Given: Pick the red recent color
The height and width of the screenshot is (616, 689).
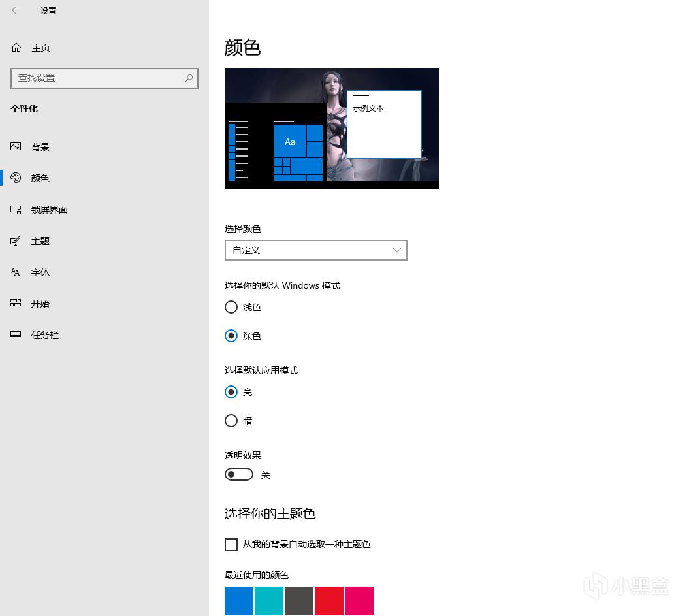Looking at the screenshot, I should click(x=329, y=601).
